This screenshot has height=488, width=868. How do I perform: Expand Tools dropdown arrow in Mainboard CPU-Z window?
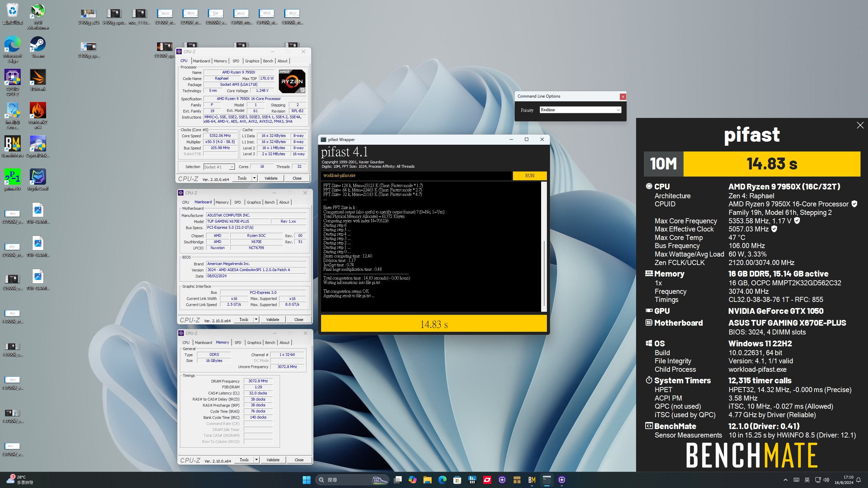point(256,320)
